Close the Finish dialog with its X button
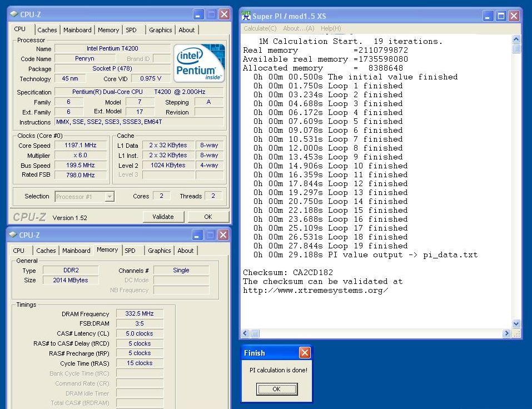This screenshot has height=409, width=532. coord(305,353)
